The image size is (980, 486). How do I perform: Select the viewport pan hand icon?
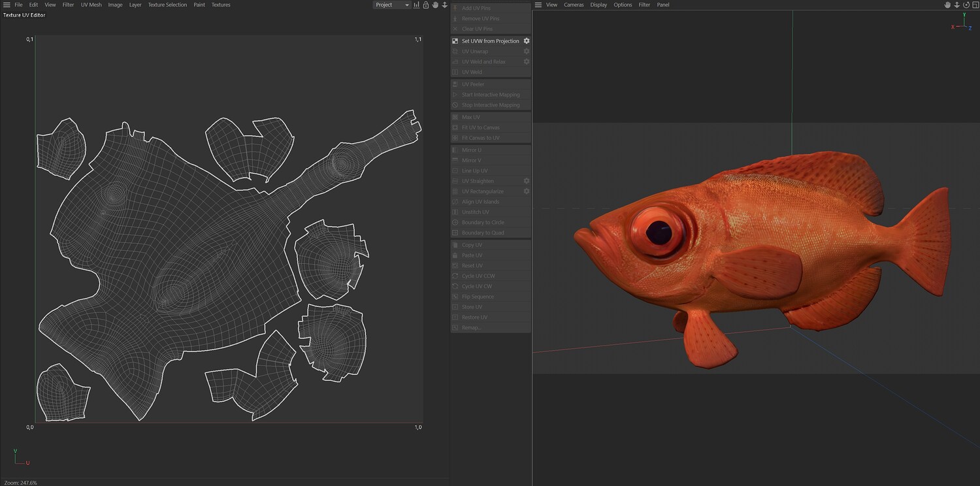pyautogui.click(x=947, y=5)
